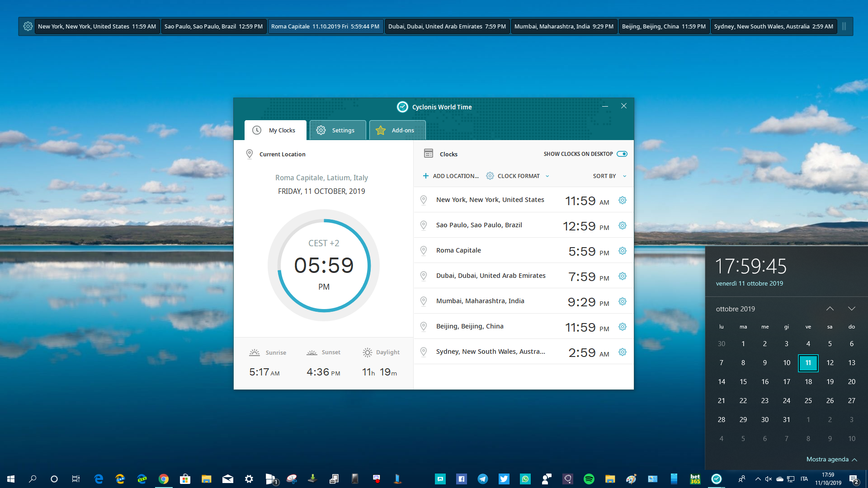The image size is (868, 488).
Task: Open WhatsApp from the taskbar
Action: click(x=525, y=479)
